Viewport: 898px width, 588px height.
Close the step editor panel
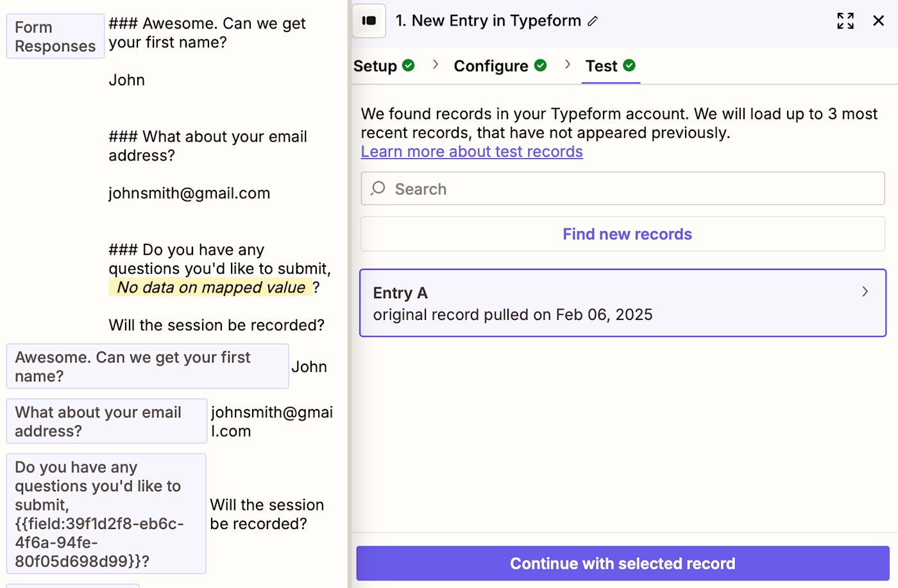(x=878, y=21)
